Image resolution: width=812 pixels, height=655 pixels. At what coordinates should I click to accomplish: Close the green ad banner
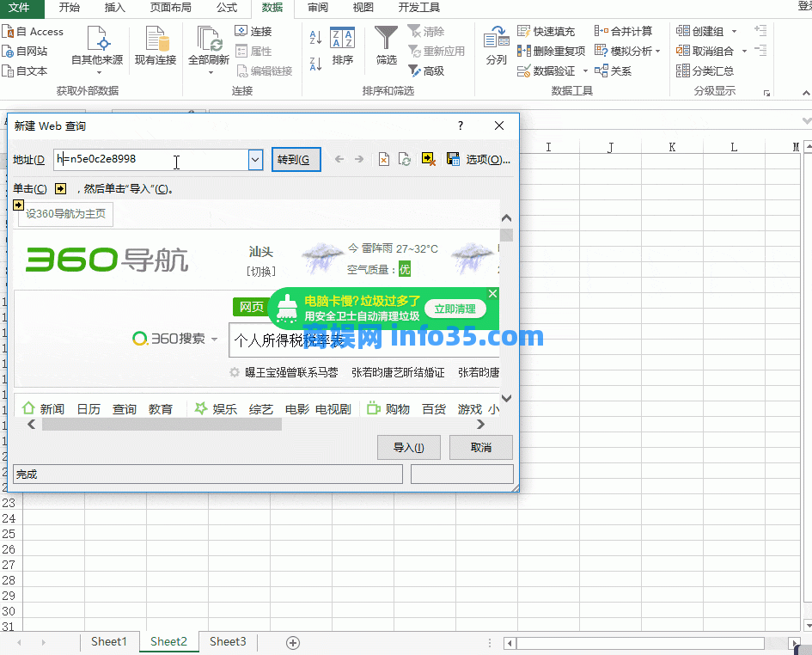tap(492, 294)
